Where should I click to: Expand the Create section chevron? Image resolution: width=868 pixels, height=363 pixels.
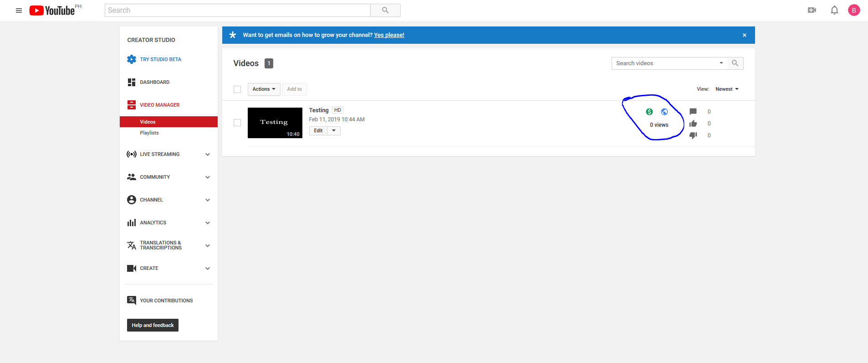(208, 268)
